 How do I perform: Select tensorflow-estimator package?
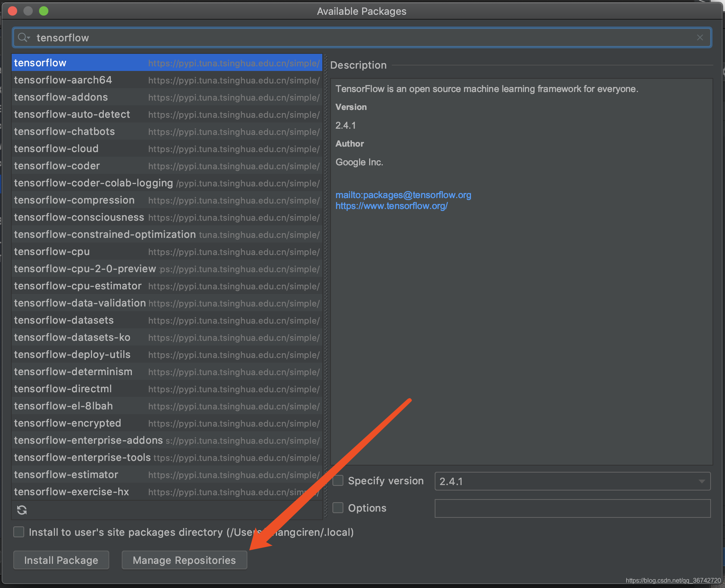[167, 475]
